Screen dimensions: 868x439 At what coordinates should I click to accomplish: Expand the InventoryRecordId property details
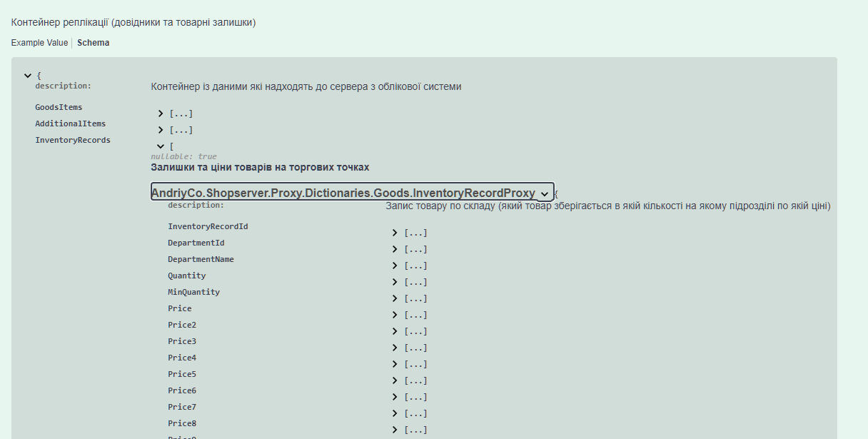(x=395, y=233)
